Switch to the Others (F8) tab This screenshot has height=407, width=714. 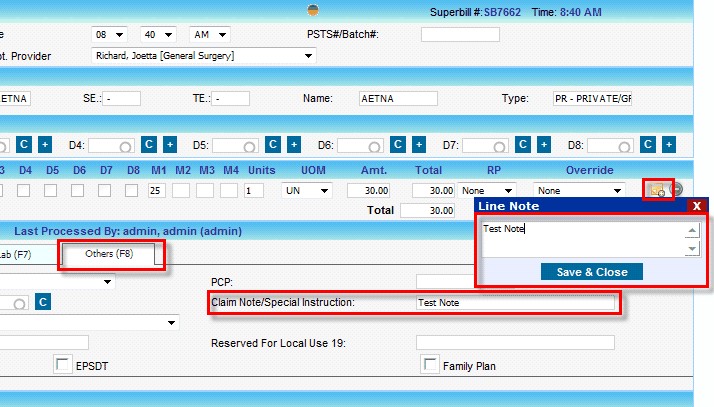point(110,255)
